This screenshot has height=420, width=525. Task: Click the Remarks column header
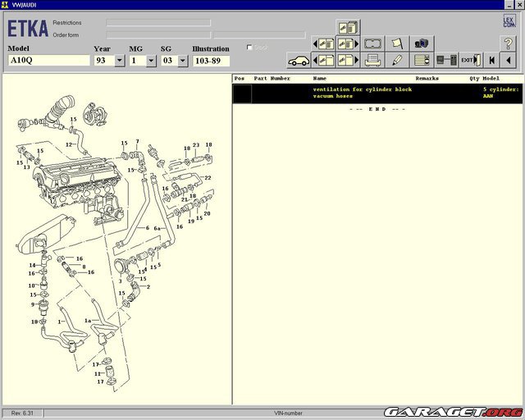pos(427,79)
